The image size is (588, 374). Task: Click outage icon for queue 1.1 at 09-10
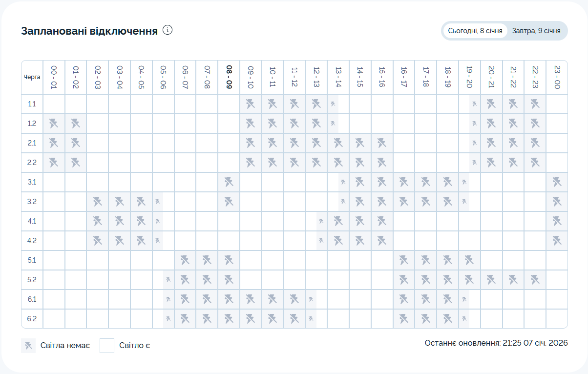click(x=251, y=104)
